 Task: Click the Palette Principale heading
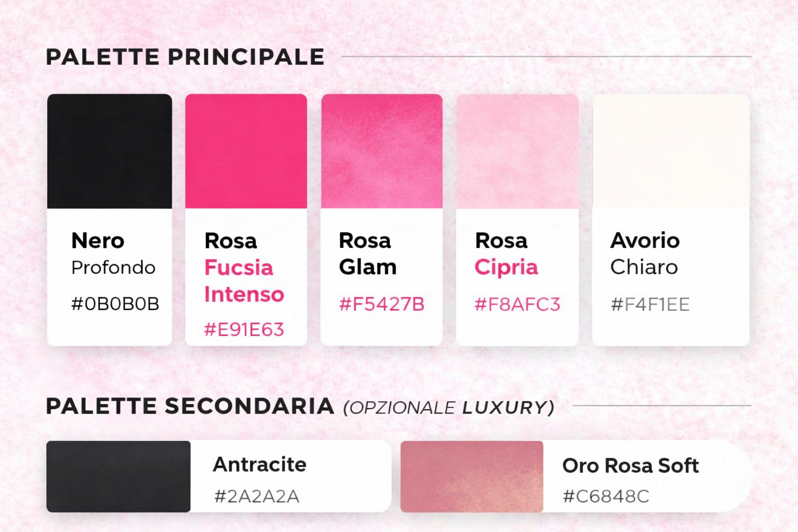pyautogui.click(x=185, y=57)
